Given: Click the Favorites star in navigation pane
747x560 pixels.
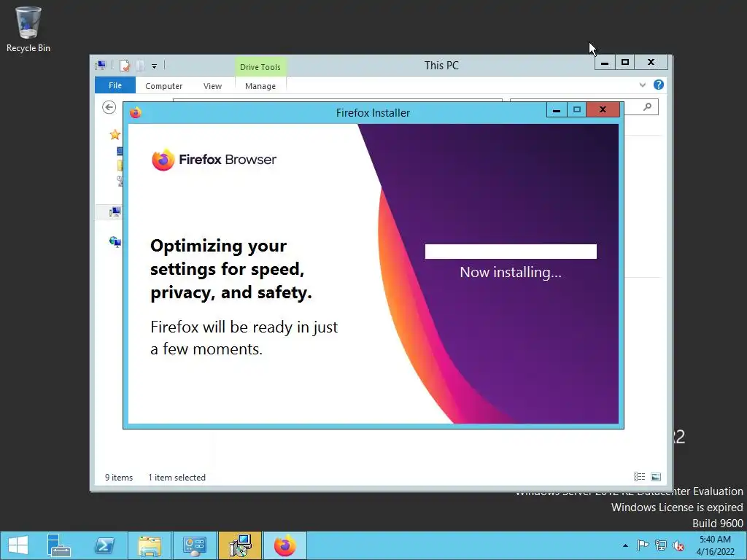Looking at the screenshot, I should pos(115,135).
